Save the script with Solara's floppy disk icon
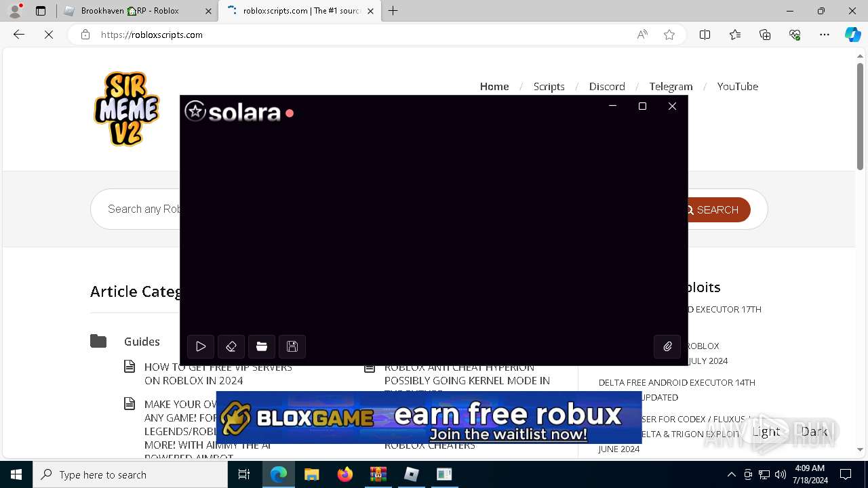Viewport: 868px width, 488px height. [x=292, y=346]
